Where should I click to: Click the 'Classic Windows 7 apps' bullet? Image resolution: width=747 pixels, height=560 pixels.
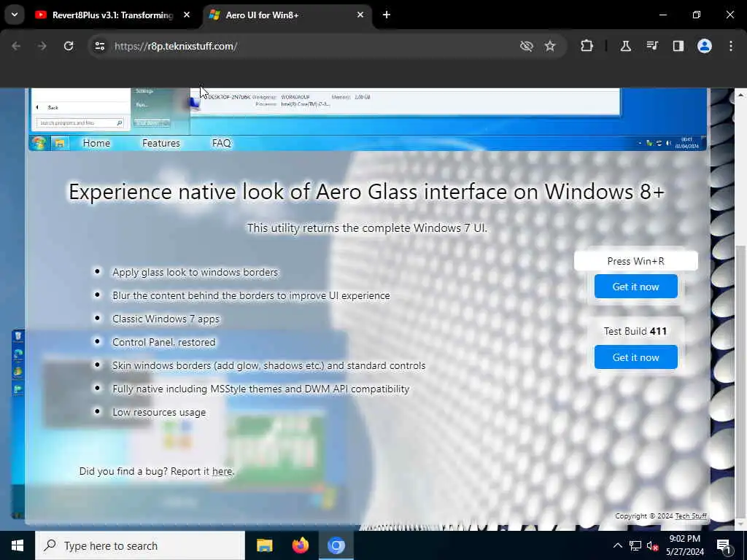coord(166,319)
